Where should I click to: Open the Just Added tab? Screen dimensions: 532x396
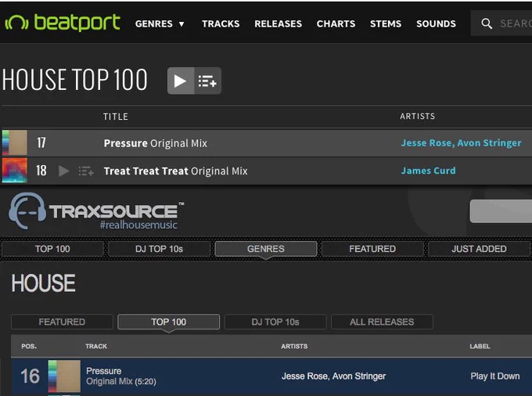pyautogui.click(x=479, y=249)
